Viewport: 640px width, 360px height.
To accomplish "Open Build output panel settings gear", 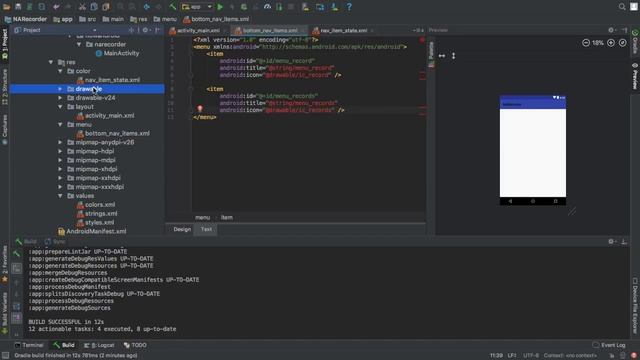I will click(x=611, y=242).
